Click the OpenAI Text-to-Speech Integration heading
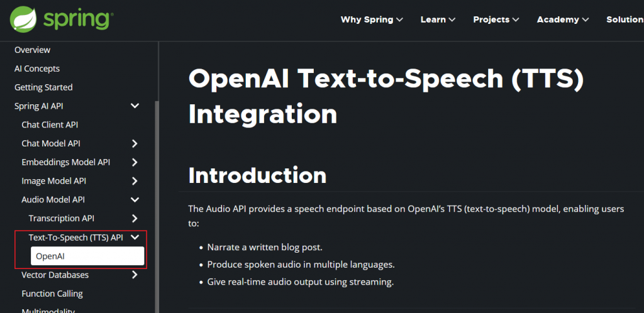 click(386, 96)
